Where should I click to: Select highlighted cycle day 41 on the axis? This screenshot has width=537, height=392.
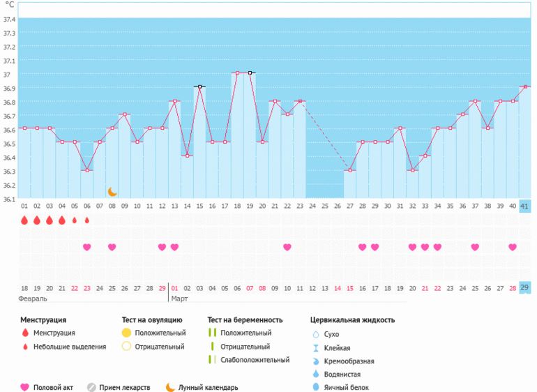point(524,206)
